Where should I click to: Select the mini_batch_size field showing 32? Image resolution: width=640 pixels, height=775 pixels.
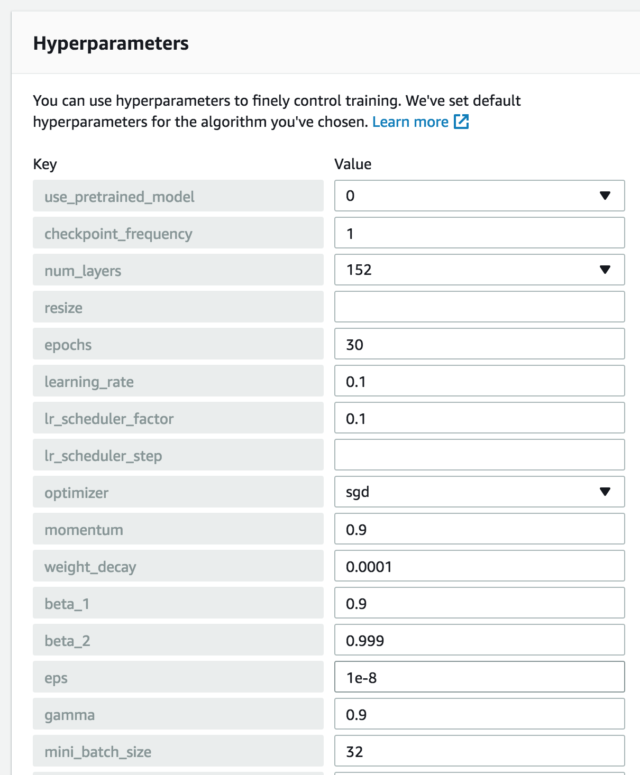(x=479, y=751)
